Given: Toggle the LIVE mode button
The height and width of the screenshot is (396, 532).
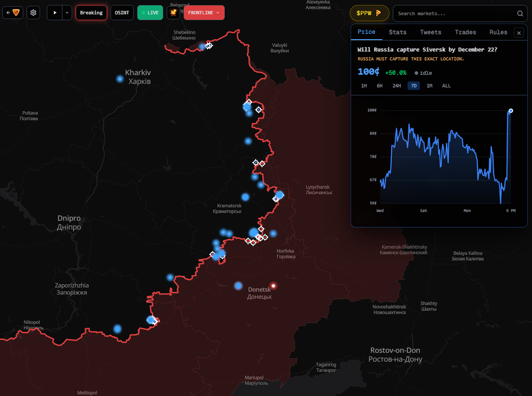Looking at the screenshot, I should coord(150,13).
